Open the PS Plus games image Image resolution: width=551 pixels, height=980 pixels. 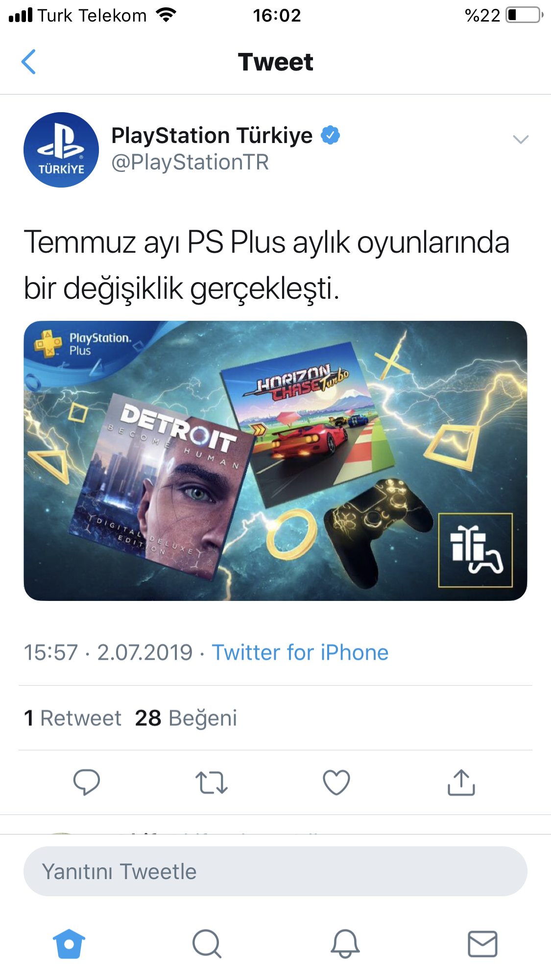point(275,461)
